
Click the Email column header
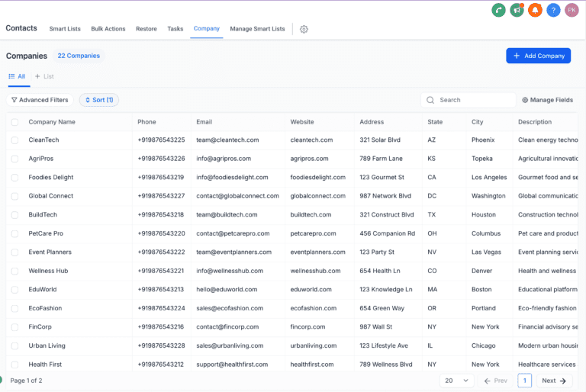[204, 122]
